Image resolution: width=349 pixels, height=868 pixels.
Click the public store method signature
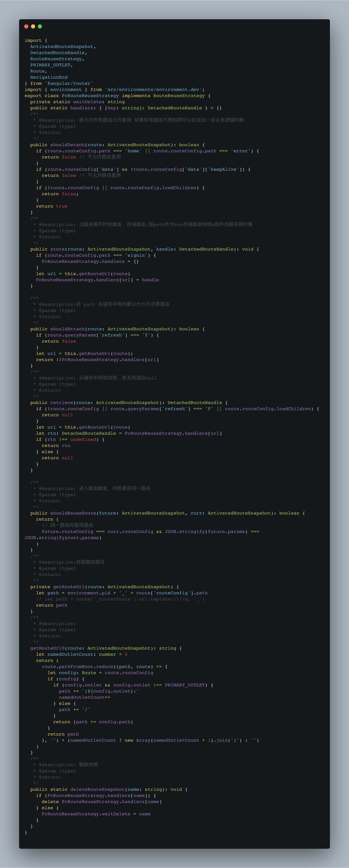(145, 249)
